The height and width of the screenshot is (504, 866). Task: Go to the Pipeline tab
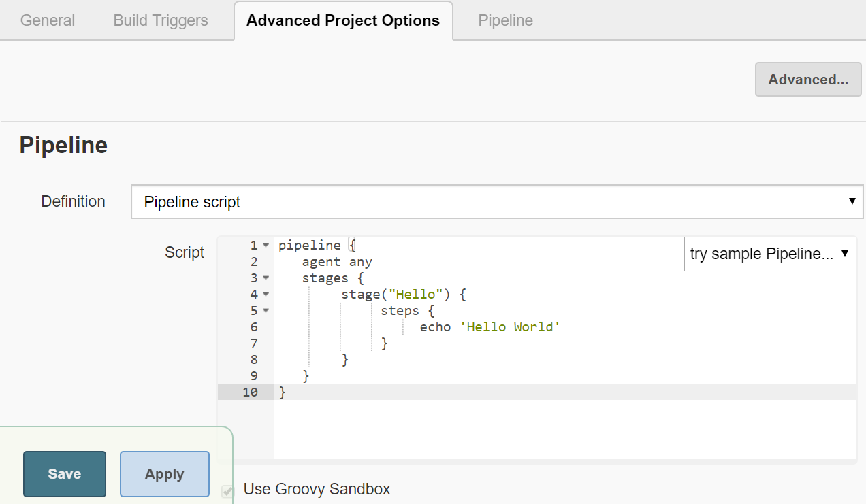tap(505, 20)
